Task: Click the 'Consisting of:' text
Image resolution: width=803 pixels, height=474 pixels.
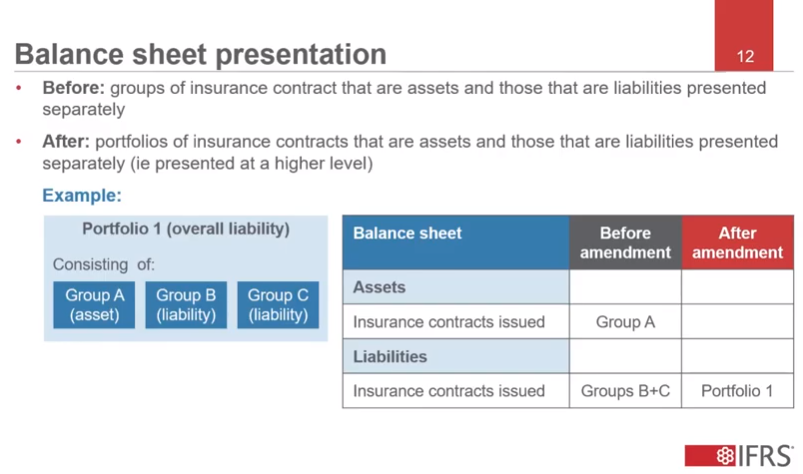Action: coord(104,265)
